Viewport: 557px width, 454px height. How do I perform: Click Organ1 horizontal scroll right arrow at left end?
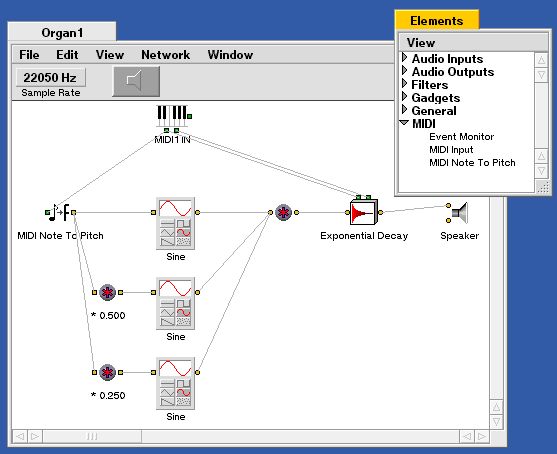(35, 436)
